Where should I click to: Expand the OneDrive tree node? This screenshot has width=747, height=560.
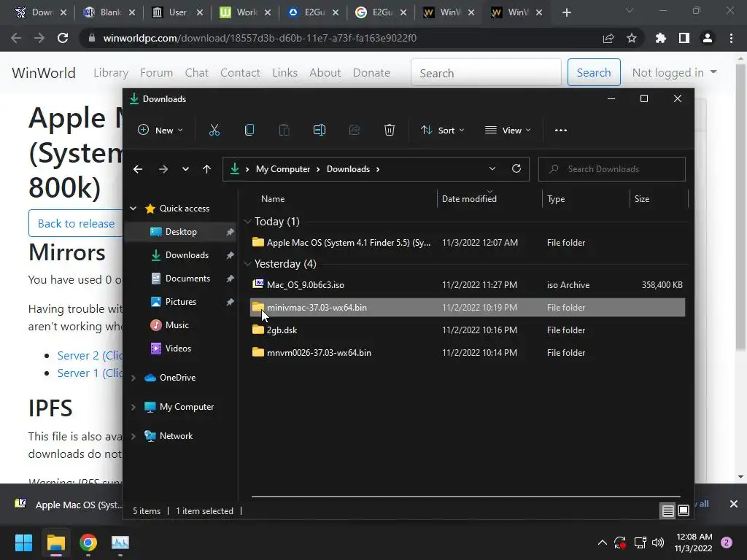133,378
